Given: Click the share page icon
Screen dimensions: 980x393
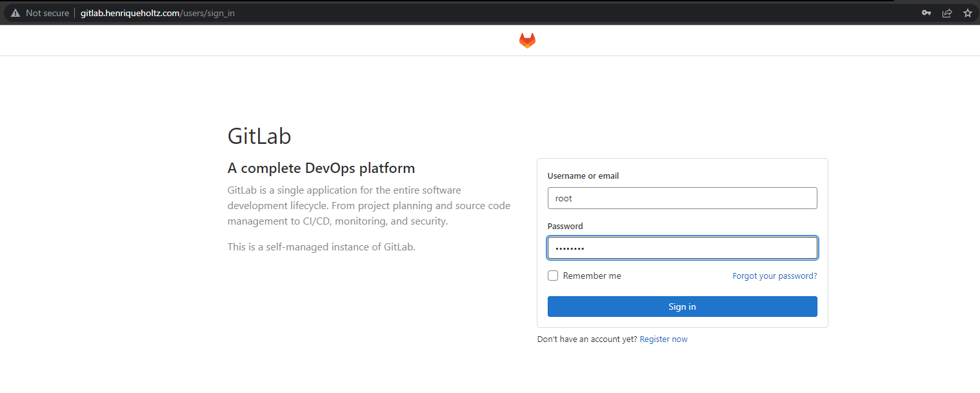Looking at the screenshot, I should (x=947, y=13).
